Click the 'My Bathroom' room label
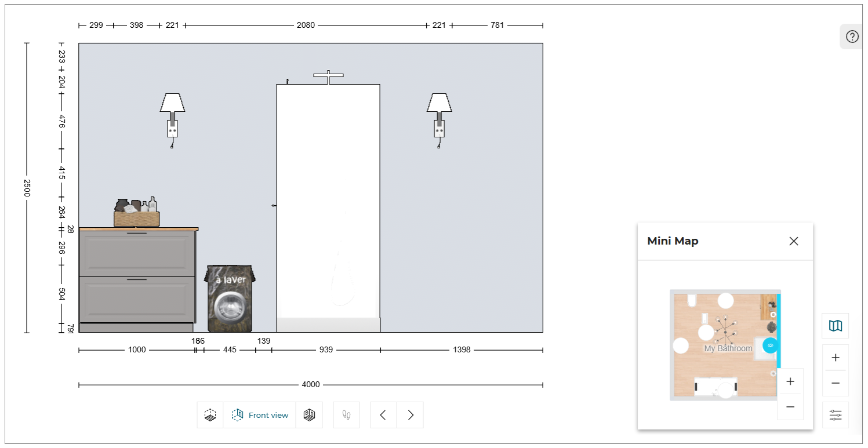 728,348
